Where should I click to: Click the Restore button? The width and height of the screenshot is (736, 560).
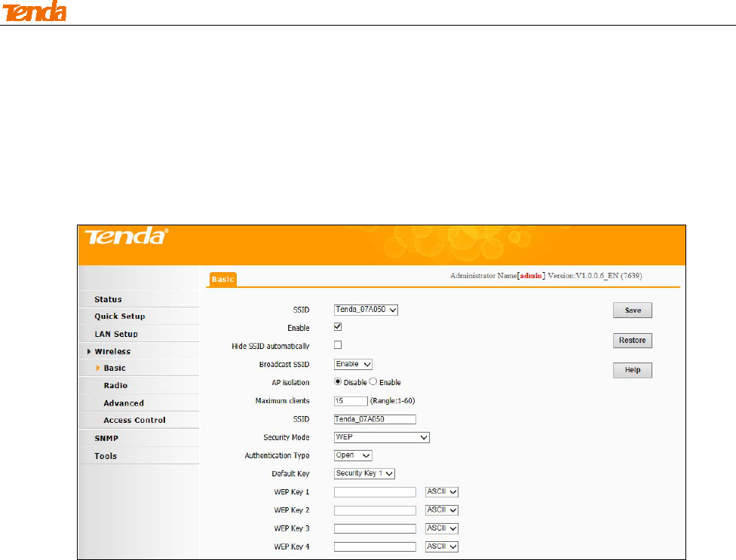coord(632,341)
